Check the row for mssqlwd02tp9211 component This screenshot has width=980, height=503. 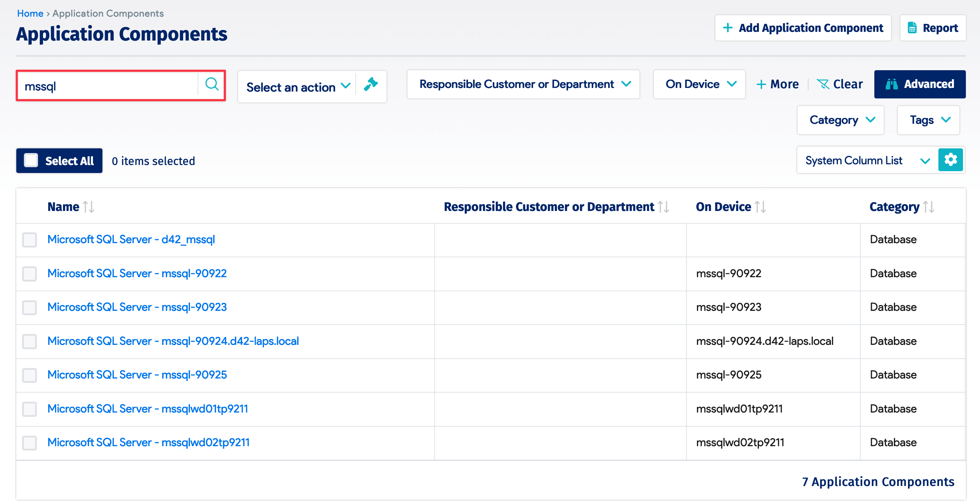tap(29, 443)
